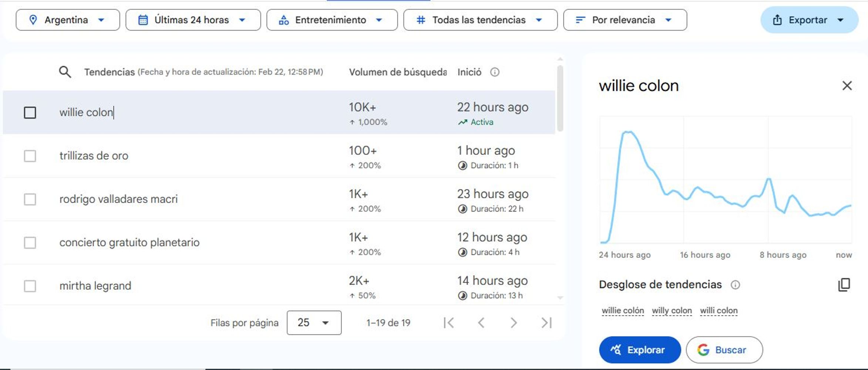This screenshot has height=370, width=868.
Task: Click the Volumen de búsqueda column header
Action: click(398, 72)
